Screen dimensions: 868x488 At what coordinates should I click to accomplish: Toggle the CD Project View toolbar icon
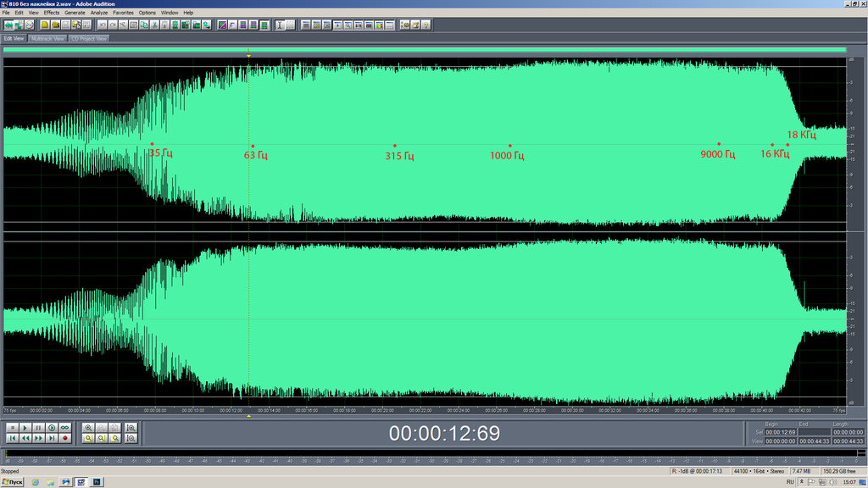coord(30,25)
